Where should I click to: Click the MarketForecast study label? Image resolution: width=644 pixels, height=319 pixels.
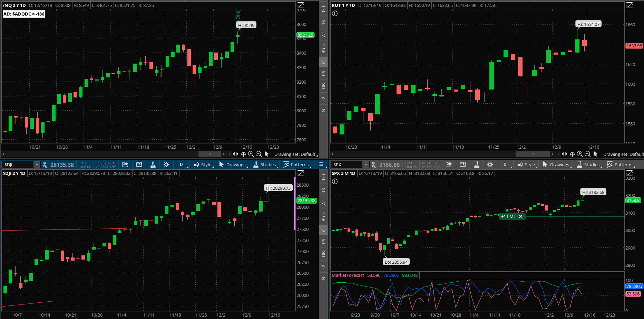coord(348,275)
